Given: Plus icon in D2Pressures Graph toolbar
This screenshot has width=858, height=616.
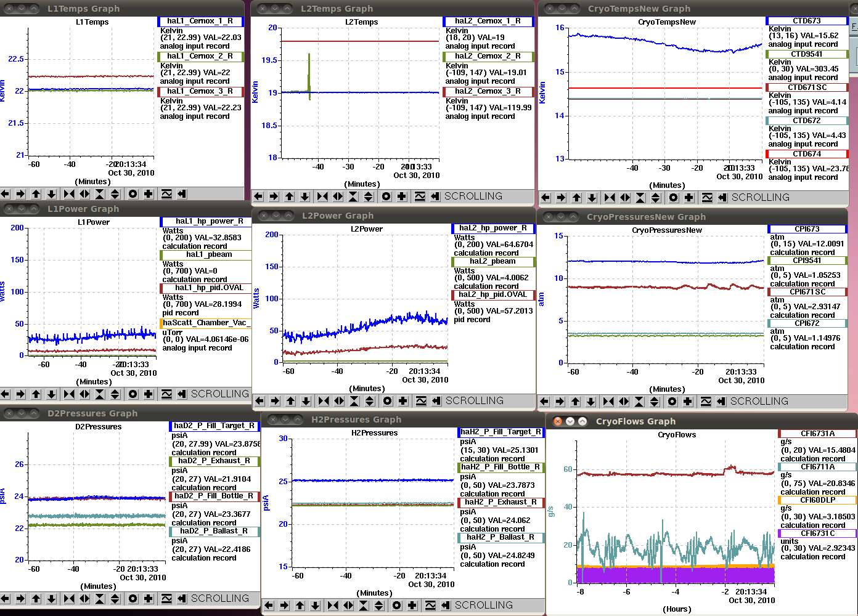Looking at the screenshot, I should click(x=149, y=599).
